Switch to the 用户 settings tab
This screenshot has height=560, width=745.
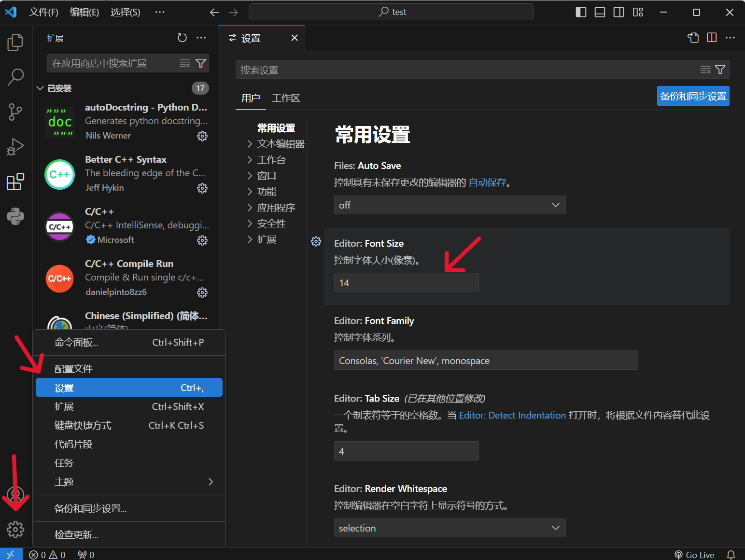(251, 98)
